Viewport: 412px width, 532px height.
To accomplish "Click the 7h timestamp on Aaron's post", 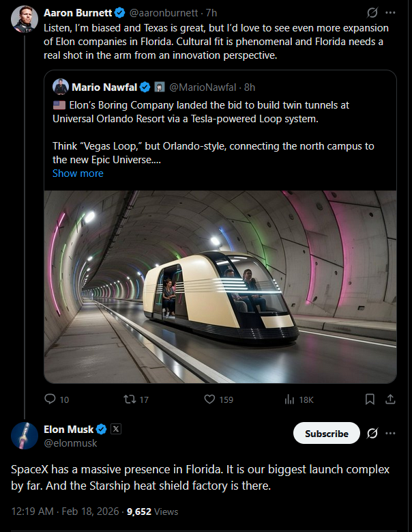I will pos(211,13).
